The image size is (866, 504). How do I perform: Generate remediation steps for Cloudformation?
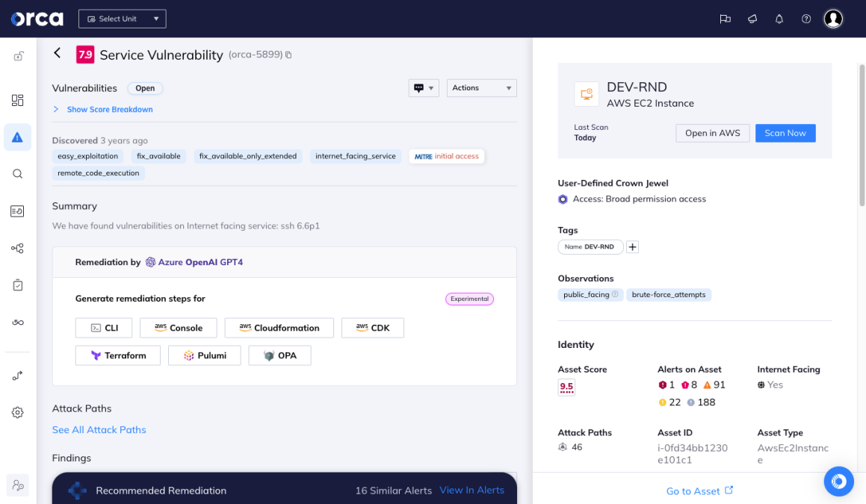(x=279, y=328)
